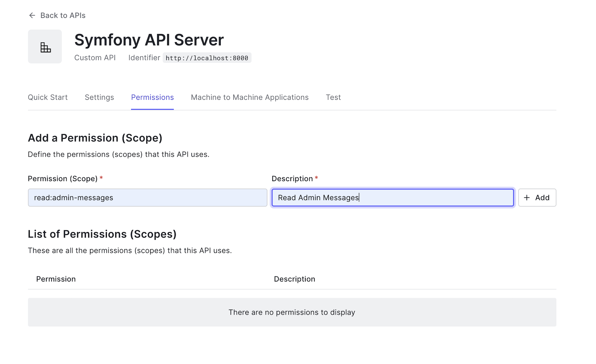Switch to the Test tab
This screenshot has width=596, height=364.
point(333,97)
